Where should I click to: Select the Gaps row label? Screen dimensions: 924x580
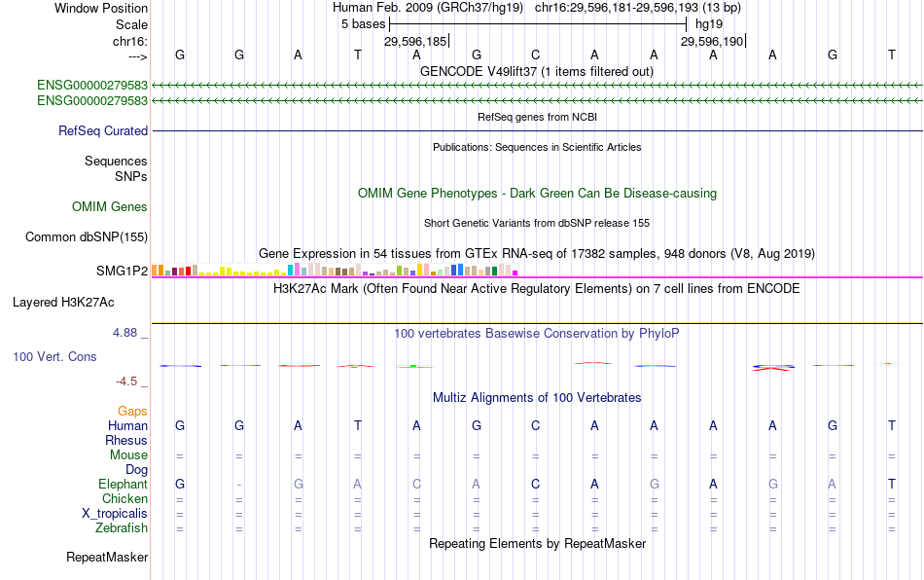pyautogui.click(x=132, y=411)
